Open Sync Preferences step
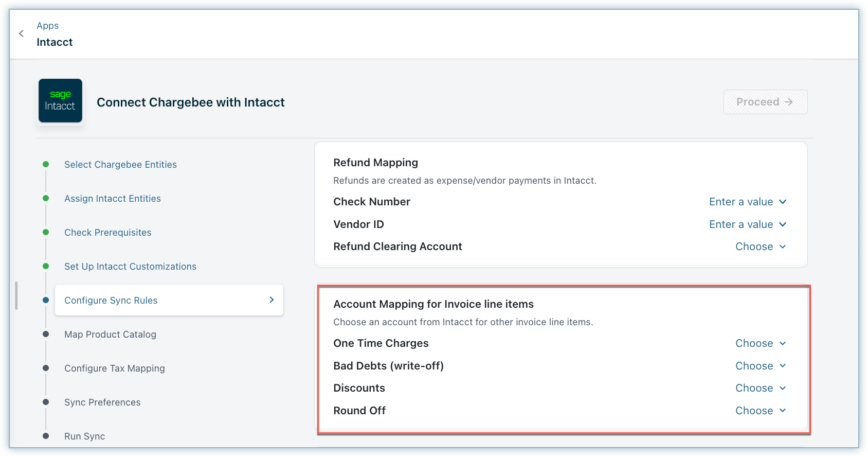Image resolution: width=868 pixels, height=457 pixels. click(102, 402)
